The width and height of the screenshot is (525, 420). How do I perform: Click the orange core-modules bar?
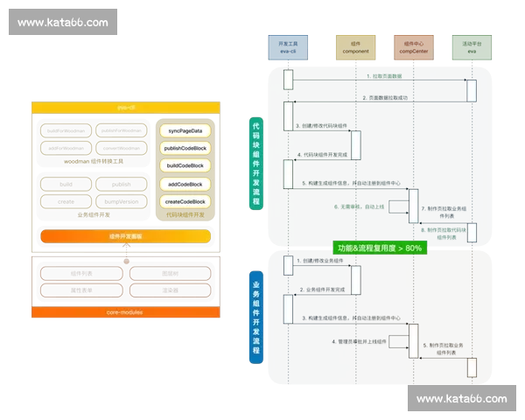point(125,311)
